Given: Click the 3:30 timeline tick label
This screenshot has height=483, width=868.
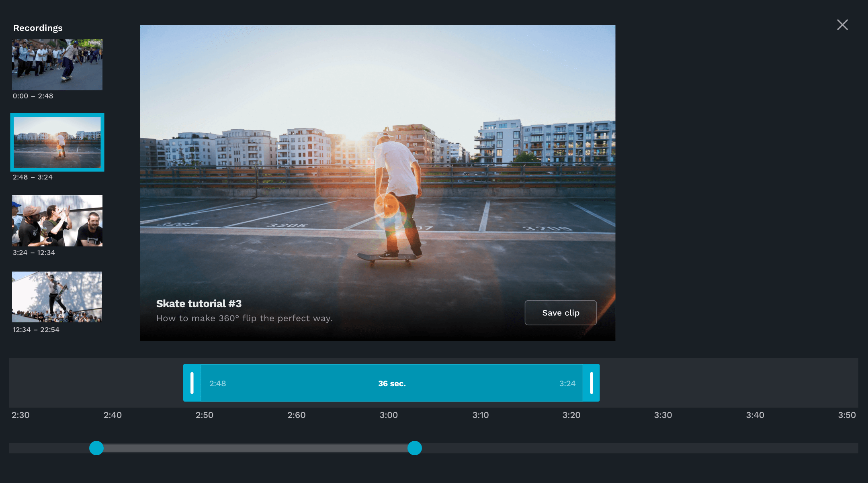Looking at the screenshot, I should (663, 415).
